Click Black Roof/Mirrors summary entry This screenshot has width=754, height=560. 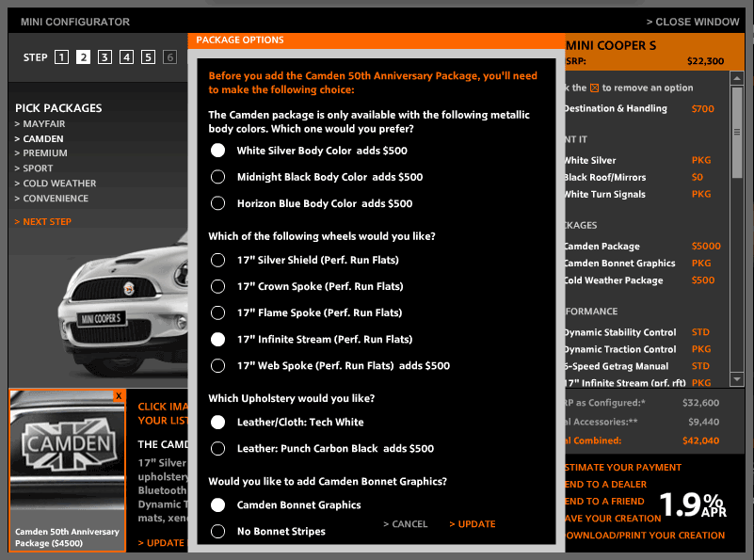tap(634, 177)
